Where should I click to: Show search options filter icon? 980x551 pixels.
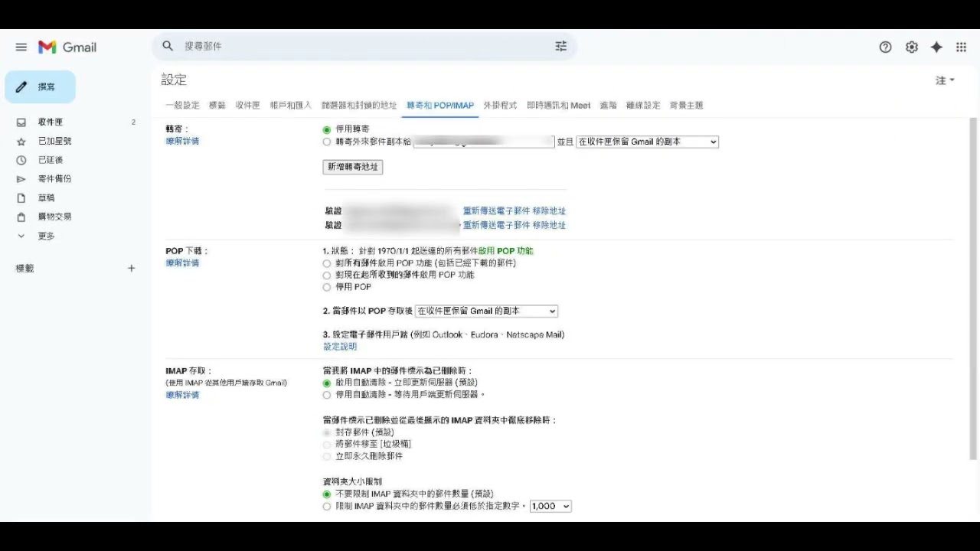tap(561, 46)
